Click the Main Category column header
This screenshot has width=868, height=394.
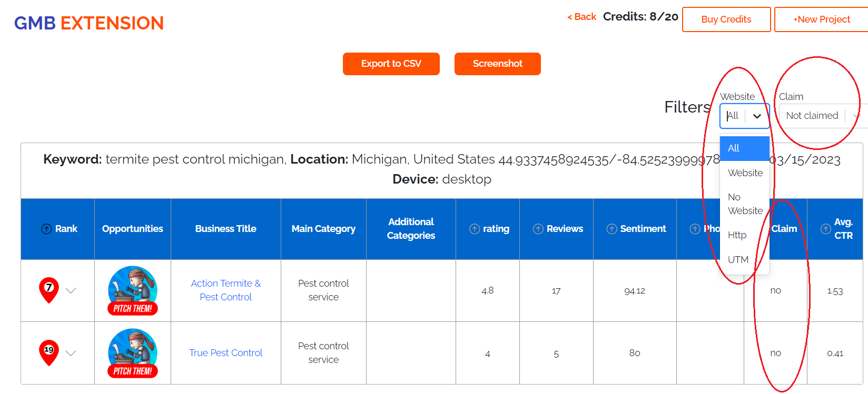(x=323, y=229)
